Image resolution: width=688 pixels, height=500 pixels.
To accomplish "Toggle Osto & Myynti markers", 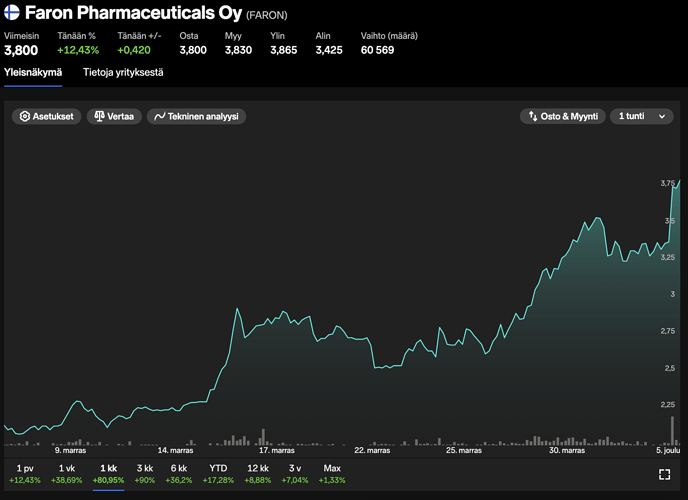I will click(x=563, y=116).
